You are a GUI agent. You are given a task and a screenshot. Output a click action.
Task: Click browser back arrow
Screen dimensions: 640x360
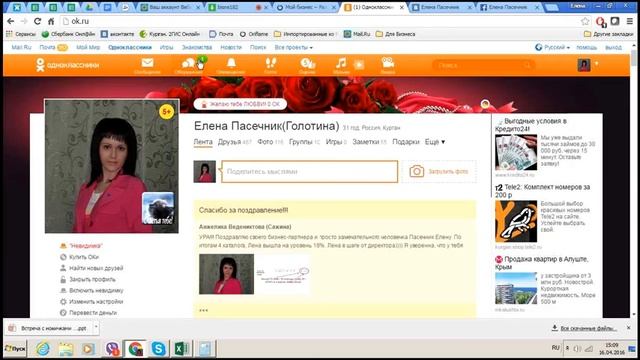(11, 21)
